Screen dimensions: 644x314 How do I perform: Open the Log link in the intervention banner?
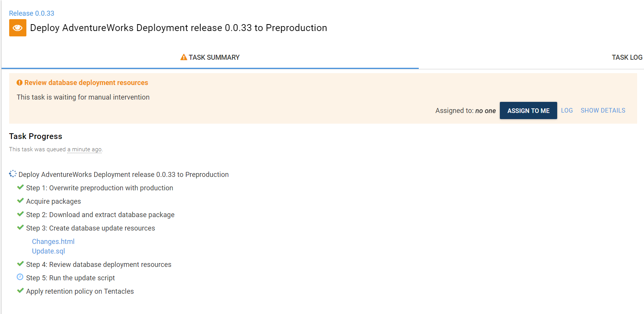coord(567,111)
